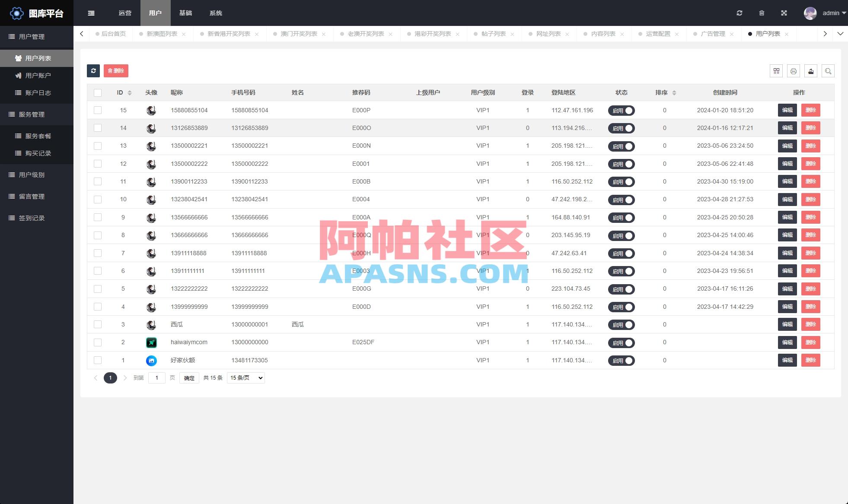
Task: Click the clear cache trash icon
Action: pyautogui.click(x=762, y=13)
